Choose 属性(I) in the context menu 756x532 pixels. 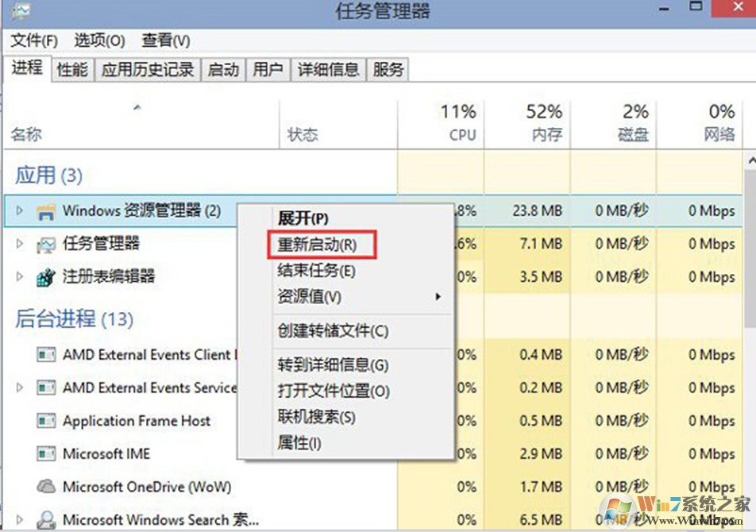tap(299, 442)
